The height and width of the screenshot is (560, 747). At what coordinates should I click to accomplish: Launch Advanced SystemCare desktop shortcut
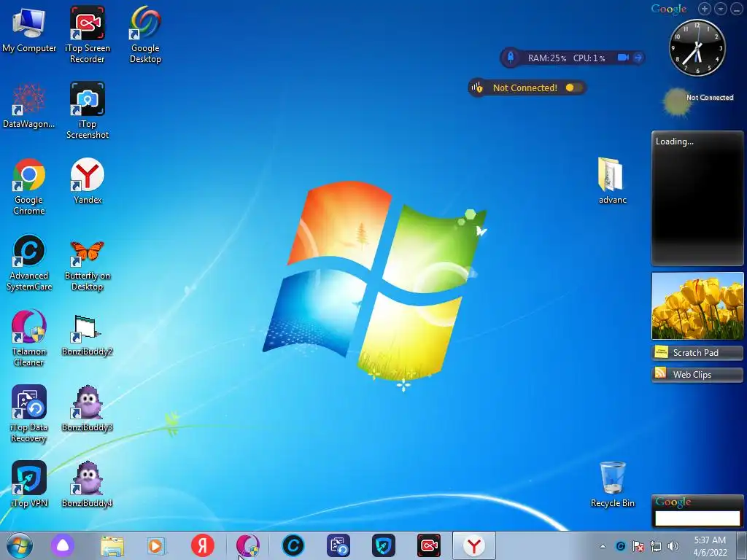28,262
